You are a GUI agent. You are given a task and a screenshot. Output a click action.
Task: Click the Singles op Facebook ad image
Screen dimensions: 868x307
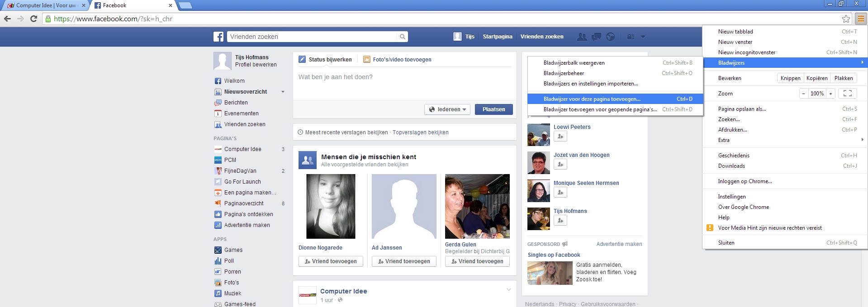click(x=550, y=273)
